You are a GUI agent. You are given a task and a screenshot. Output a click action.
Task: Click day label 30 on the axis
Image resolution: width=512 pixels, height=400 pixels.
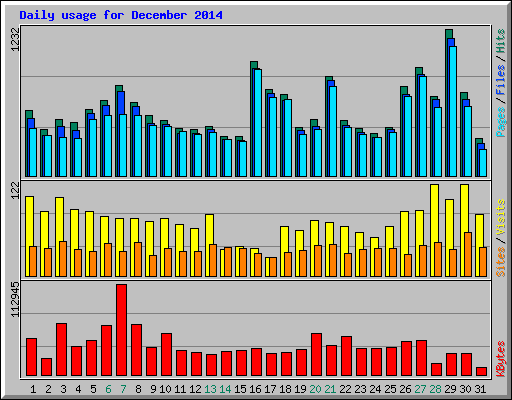pos(465,389)
